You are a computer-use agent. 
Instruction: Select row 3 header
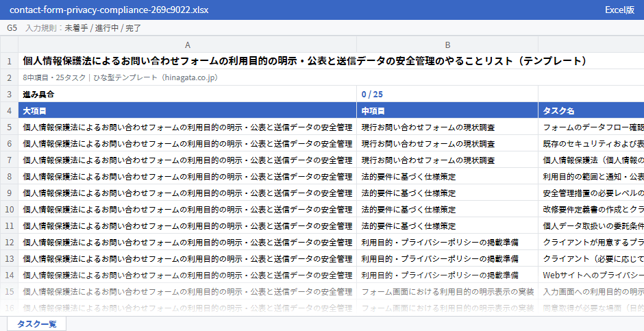tap(9, 94)
